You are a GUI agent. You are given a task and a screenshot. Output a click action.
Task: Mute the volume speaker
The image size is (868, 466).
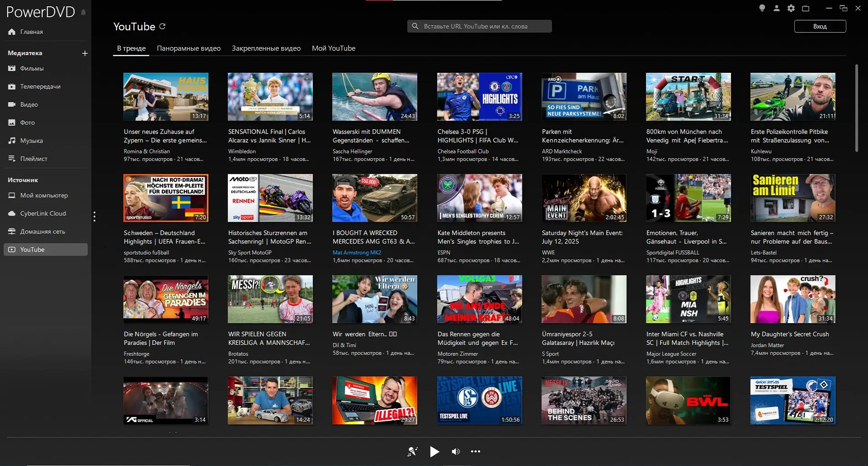tap(456, 452)
